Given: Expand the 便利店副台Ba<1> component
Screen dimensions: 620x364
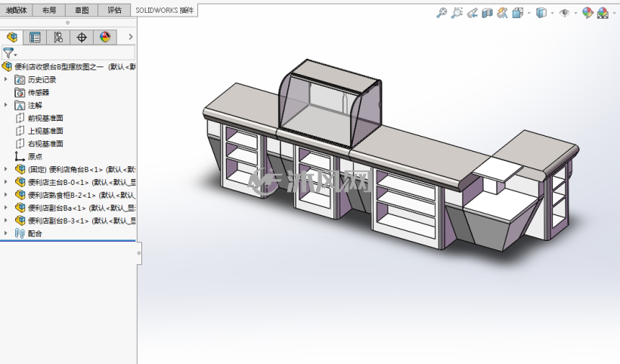Looking at the screenshot, I should click(5, 207).
